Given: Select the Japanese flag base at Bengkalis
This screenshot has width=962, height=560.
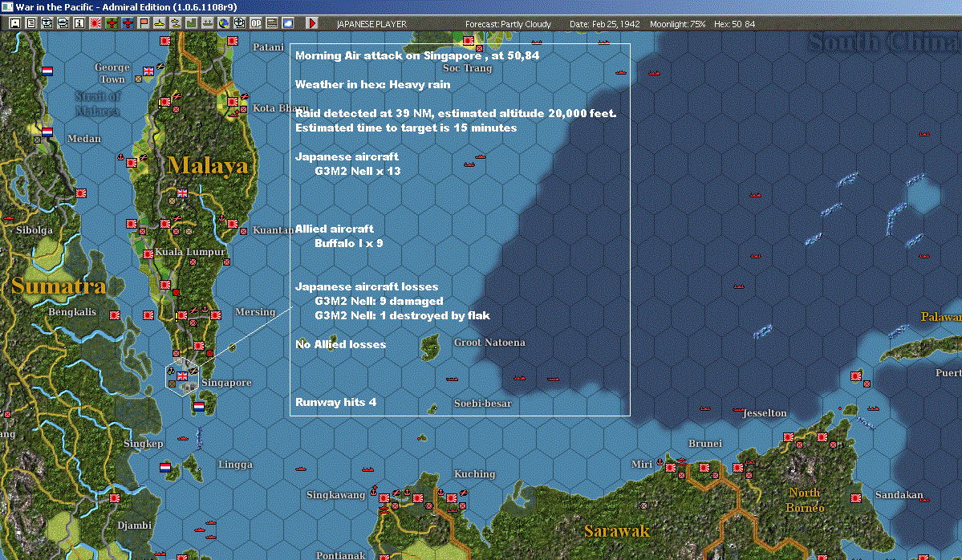Looking at the screenshot, I should coord(114,315).
